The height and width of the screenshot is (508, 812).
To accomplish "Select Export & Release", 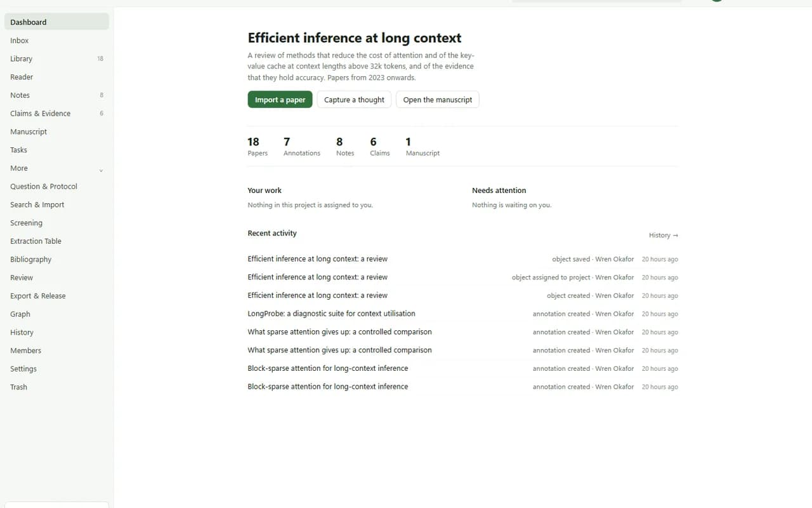I will [56, 296].
